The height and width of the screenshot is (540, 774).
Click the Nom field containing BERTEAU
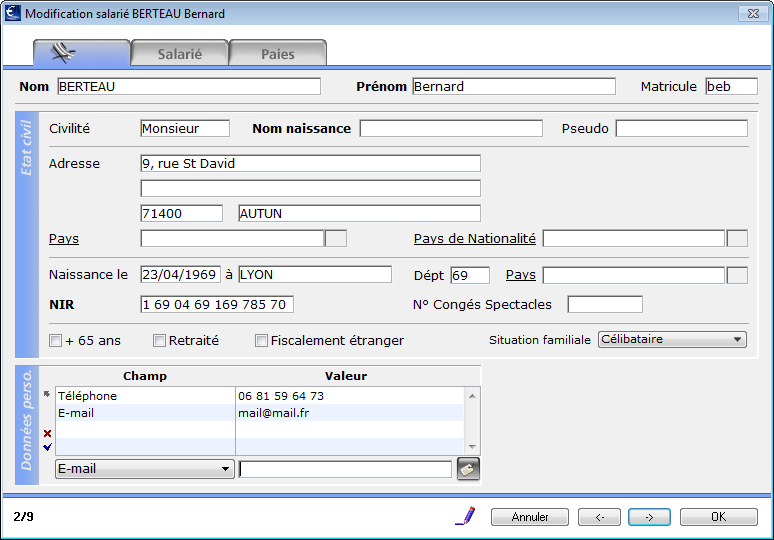coord(189,86)
